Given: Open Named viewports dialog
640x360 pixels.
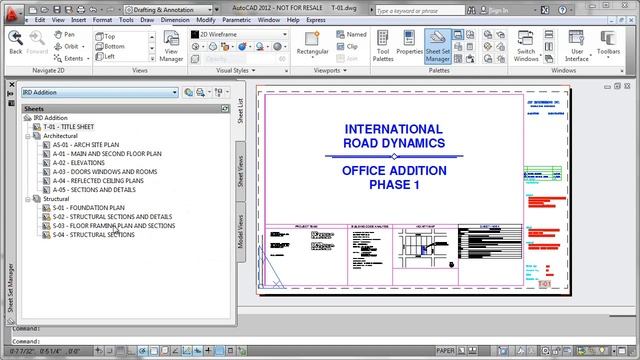Looking at the screenshot, I should 351,35.
